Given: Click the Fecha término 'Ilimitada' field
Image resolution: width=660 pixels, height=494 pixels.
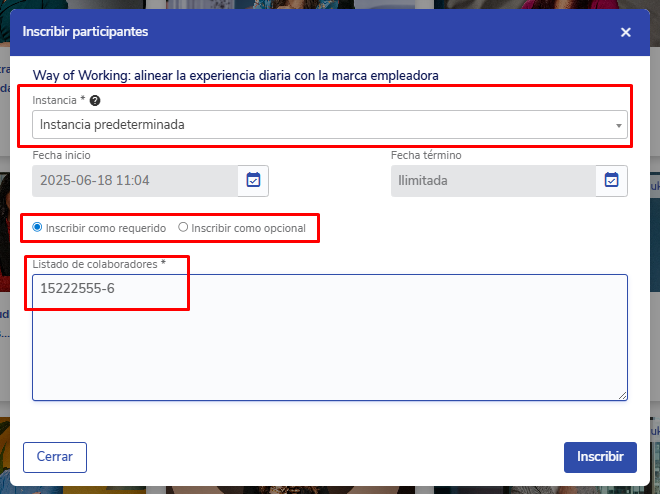Looking at the screenshot, I should [x=493, y=181].
